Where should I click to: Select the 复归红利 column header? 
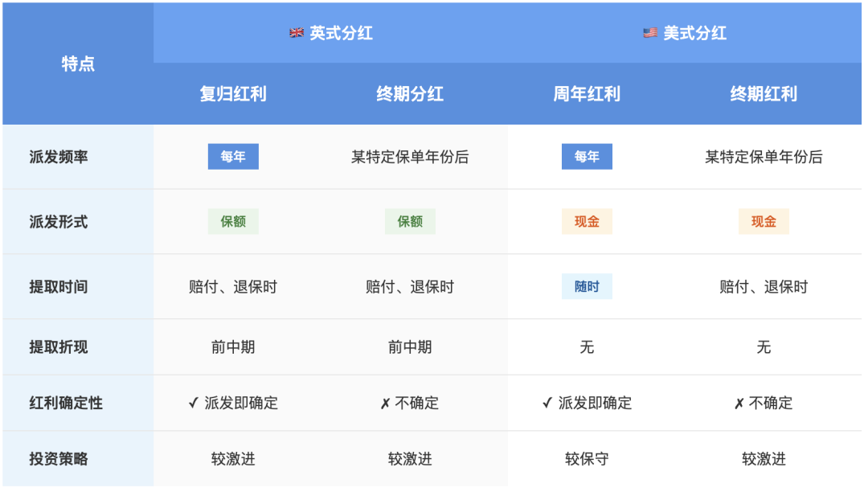233,94
